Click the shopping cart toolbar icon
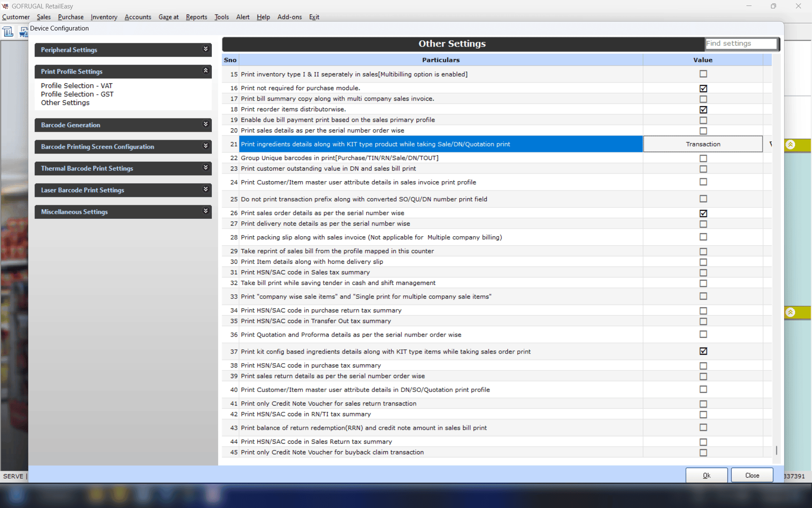The image size is (812, 508). click(23, 32)
